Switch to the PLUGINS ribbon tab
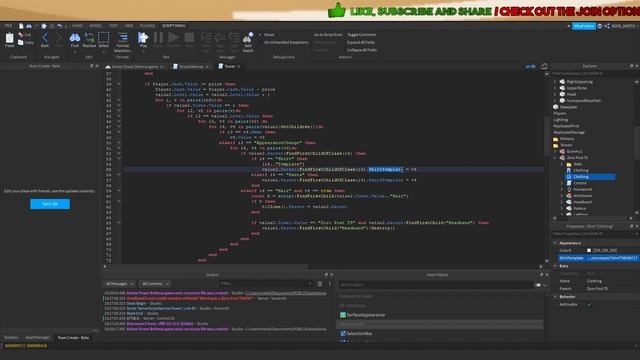The width and height of the screenshot is (640, 360). [x=147, y=26]
